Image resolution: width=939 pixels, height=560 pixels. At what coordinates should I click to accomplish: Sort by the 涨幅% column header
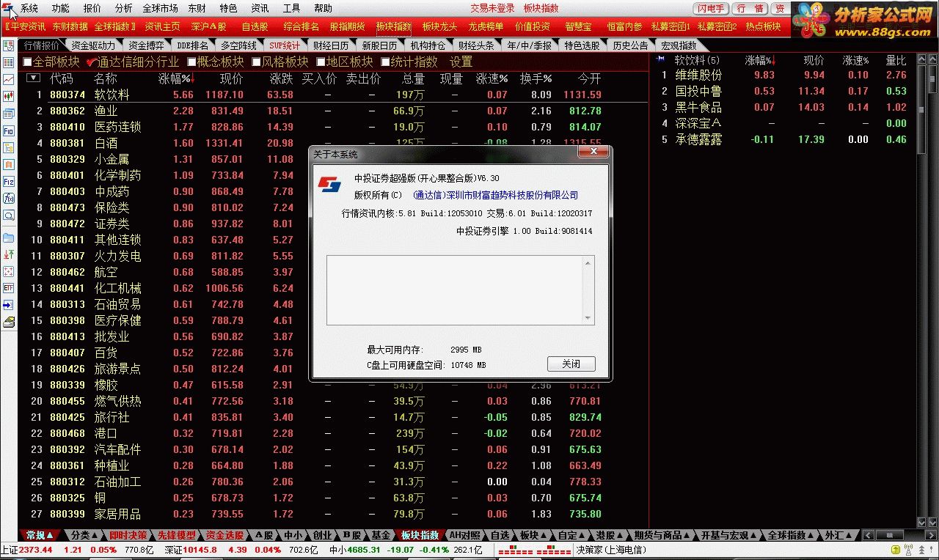pyautogui.click(x=175, y=78)
